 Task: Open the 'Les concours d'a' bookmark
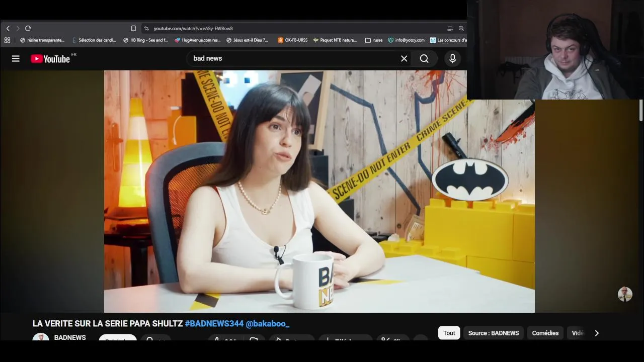[x=448, y=40]
